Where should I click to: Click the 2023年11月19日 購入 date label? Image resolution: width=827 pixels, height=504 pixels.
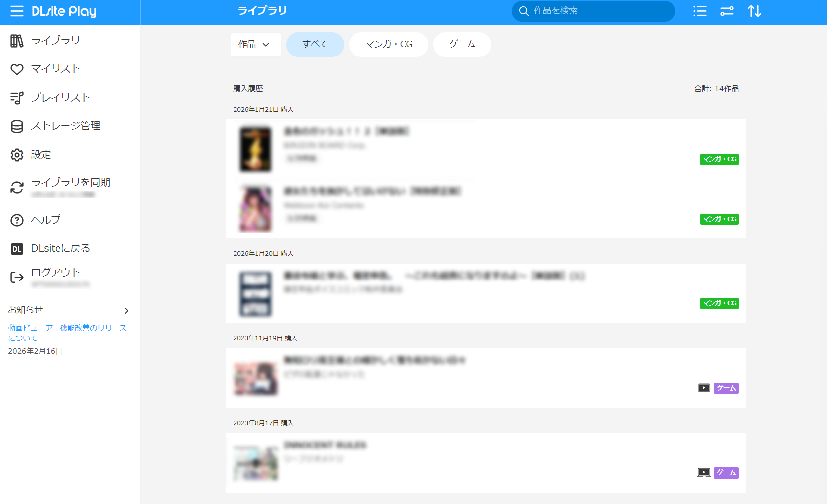(265, 338)
